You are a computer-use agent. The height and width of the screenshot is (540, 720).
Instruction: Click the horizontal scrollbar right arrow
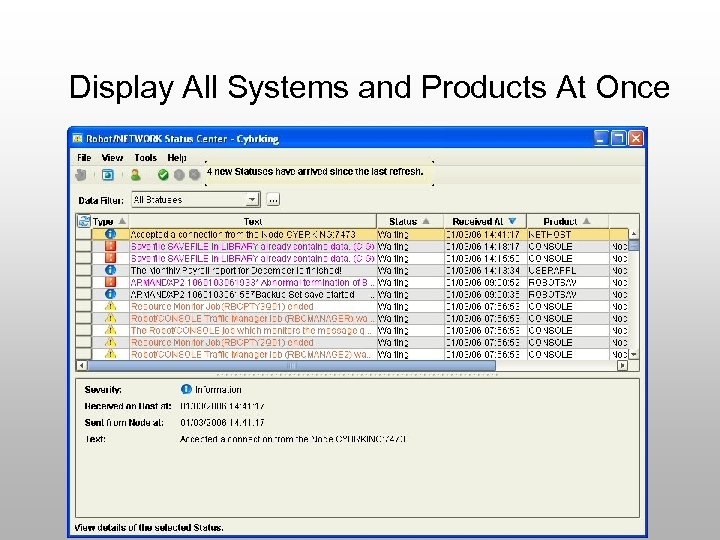(622, 366)
